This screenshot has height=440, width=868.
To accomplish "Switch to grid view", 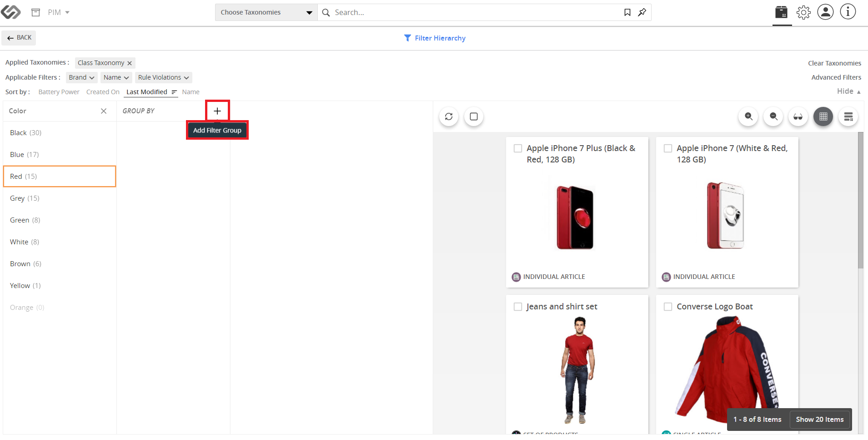I will 823,116.
